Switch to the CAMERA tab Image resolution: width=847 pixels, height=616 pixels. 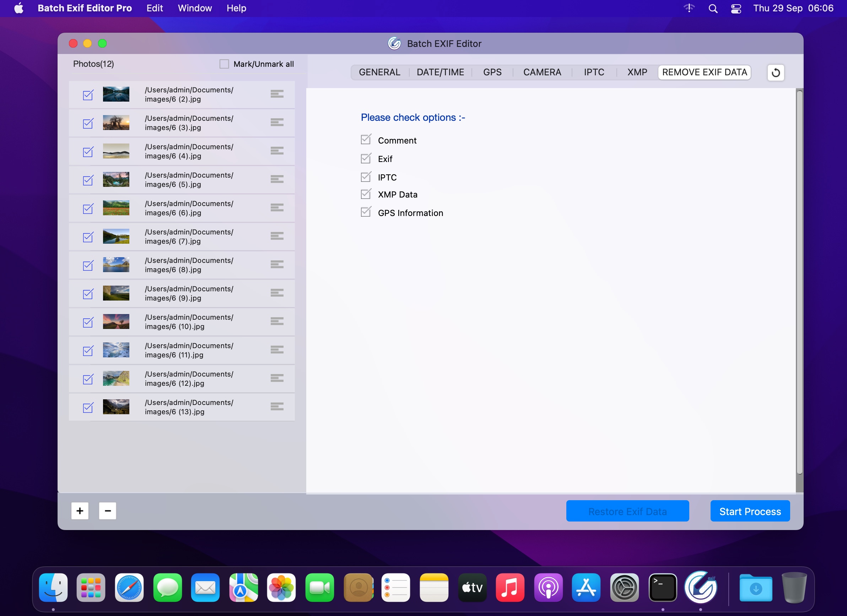point(542,72)
